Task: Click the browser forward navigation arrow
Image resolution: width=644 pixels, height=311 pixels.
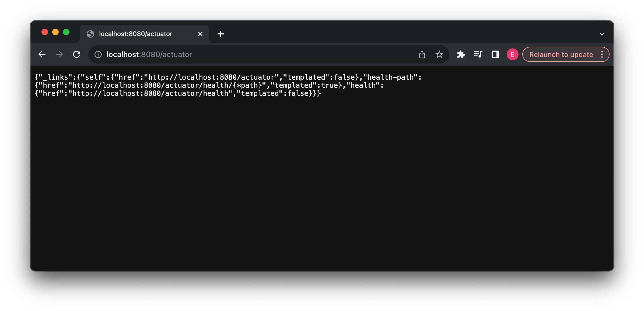Action: click(x=59, y=55)
